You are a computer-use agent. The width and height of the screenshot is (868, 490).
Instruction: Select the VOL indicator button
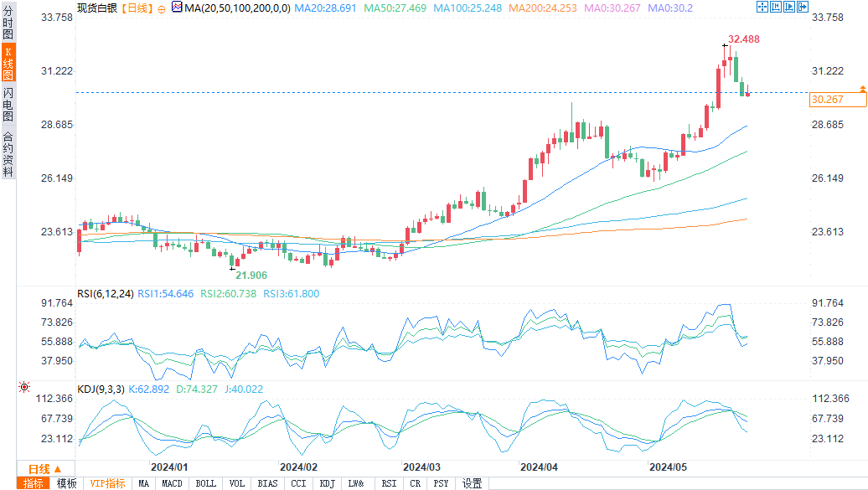(237, 483)
